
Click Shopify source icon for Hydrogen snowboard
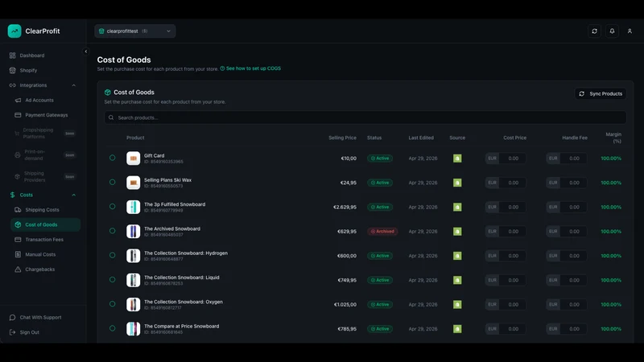click(457, 256)
